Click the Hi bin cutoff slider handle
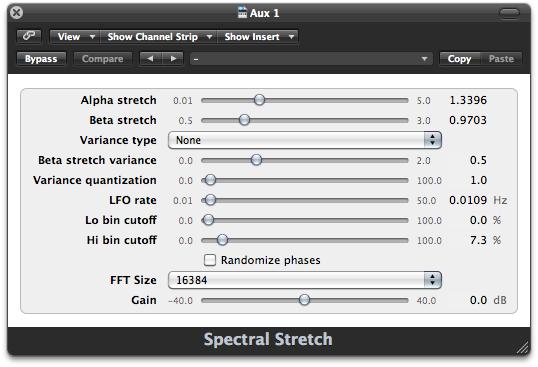 click(222, 240)
